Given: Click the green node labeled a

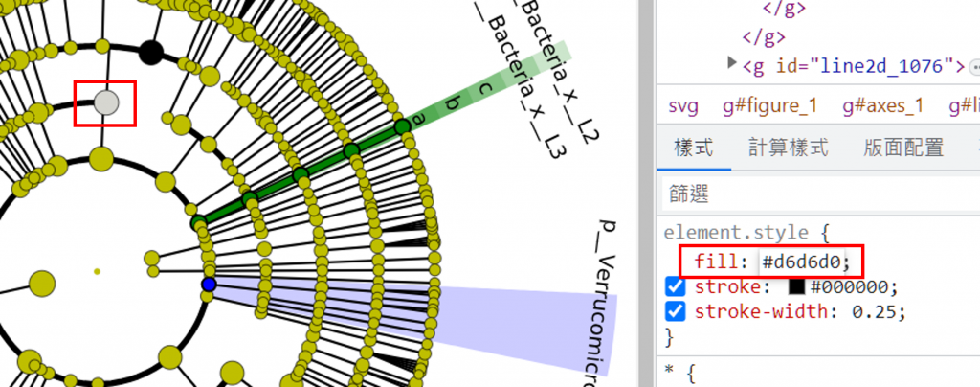Looking at the screenshot, I should 403,126.
